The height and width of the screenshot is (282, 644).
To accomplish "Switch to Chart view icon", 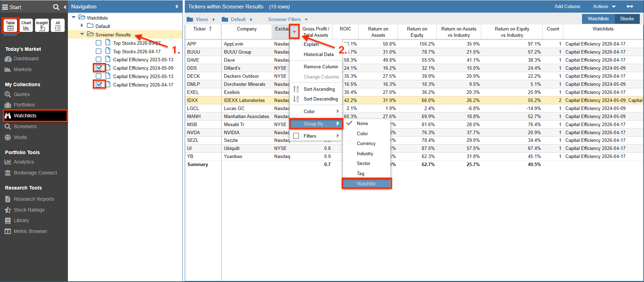I will (26, 26).
